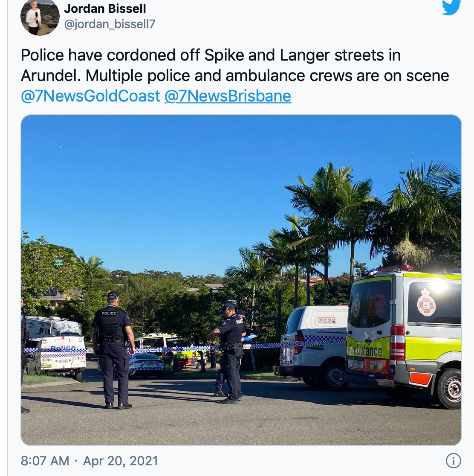Click the word Police in tweet text
The width and height of the screenshot is (474, 476).
point(43,55)
